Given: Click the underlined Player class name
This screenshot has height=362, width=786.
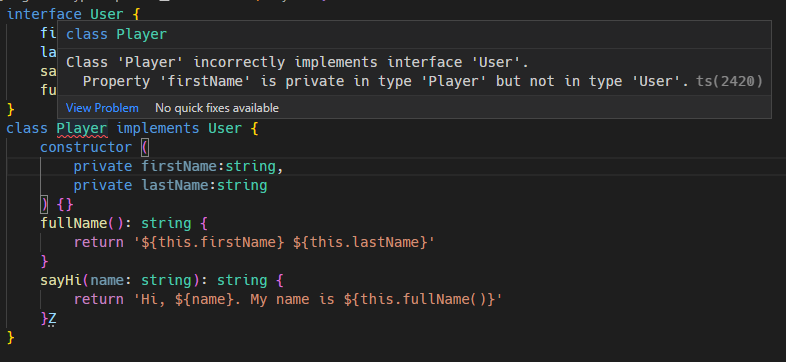Looking at the screenshot, I should tap(82, 128).
